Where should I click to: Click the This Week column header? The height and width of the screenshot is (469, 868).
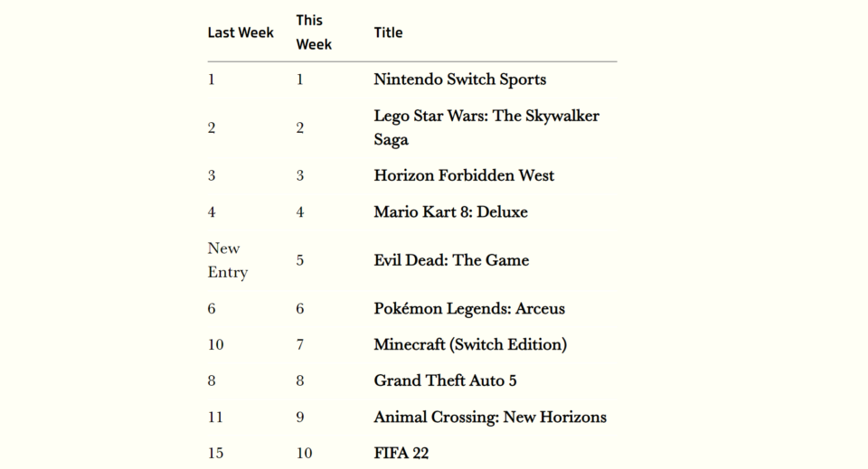point(314,32)
